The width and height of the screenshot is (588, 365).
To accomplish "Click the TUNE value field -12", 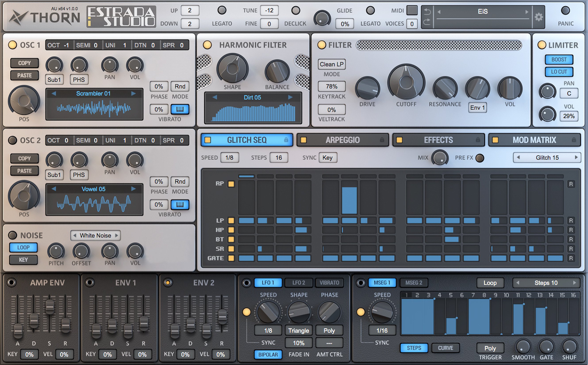I will pyautogui.click(x=269, y=10).
